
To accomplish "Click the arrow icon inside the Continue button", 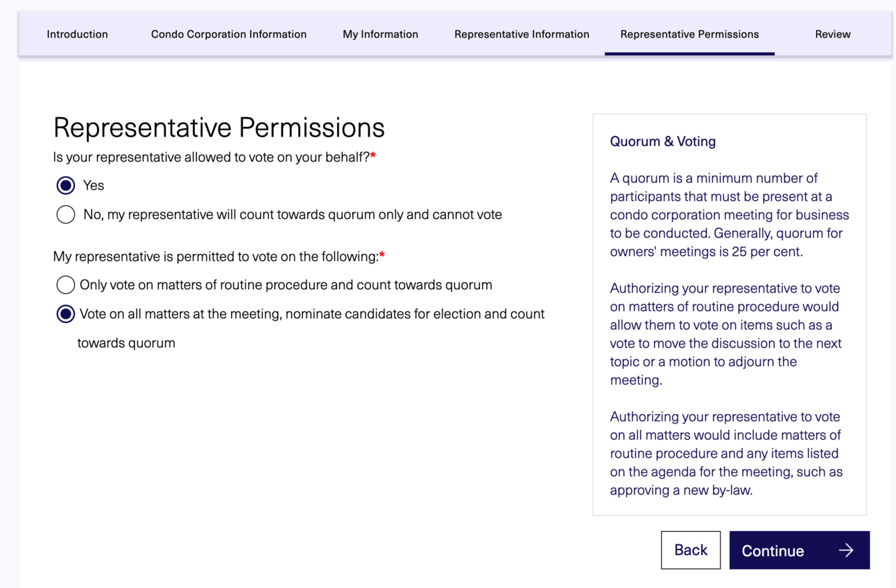I will tap(845, 551).
